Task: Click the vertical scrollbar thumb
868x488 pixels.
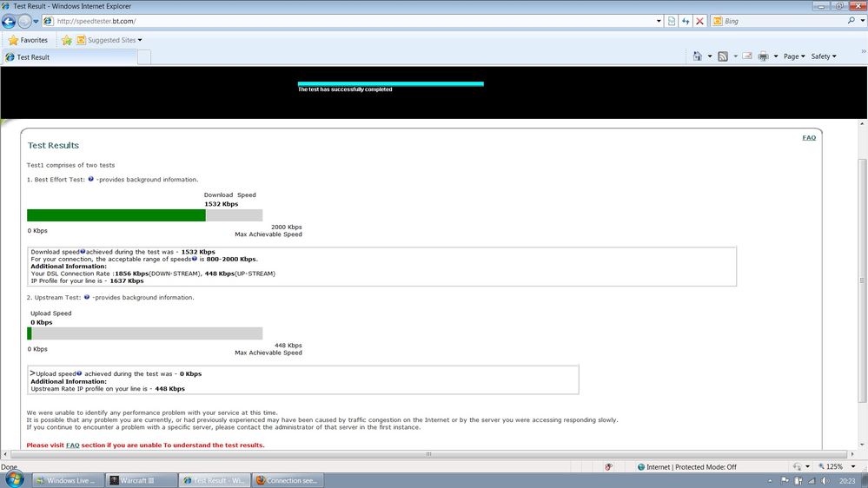Action: (863, 280)
